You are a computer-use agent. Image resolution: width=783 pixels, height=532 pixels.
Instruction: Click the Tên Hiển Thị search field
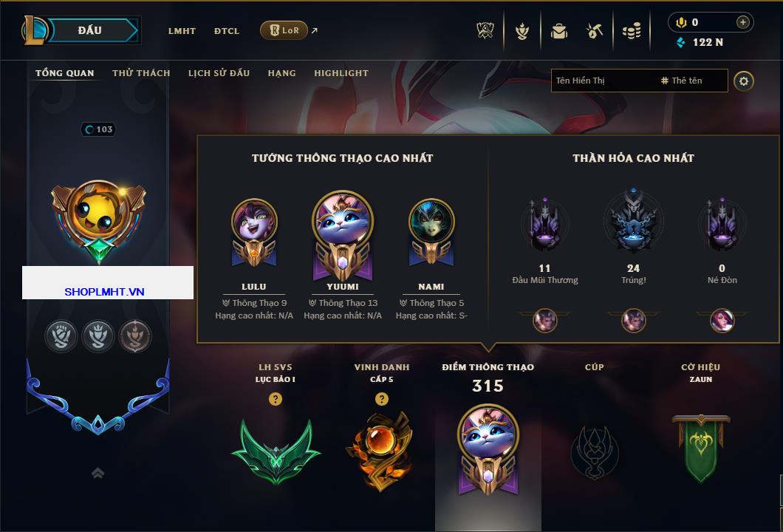pos(639,81)
